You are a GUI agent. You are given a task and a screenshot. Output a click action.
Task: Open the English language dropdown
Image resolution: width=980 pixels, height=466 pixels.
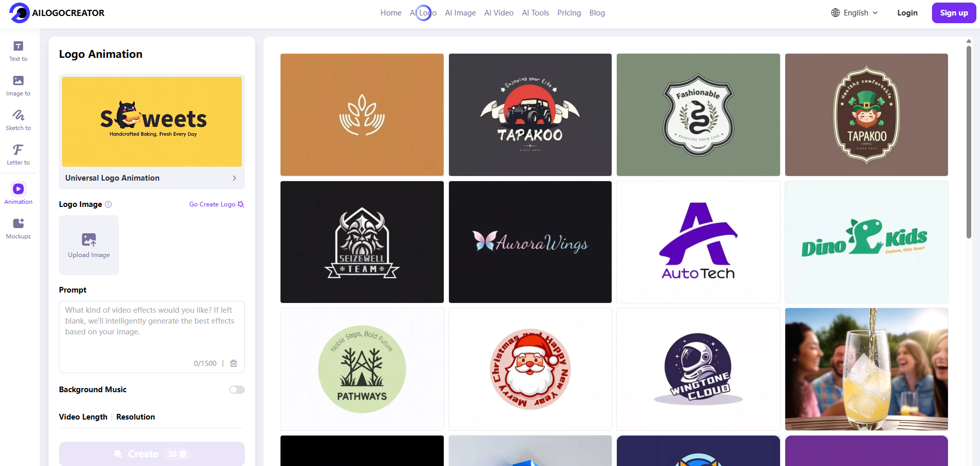click(x=854, y=13)
